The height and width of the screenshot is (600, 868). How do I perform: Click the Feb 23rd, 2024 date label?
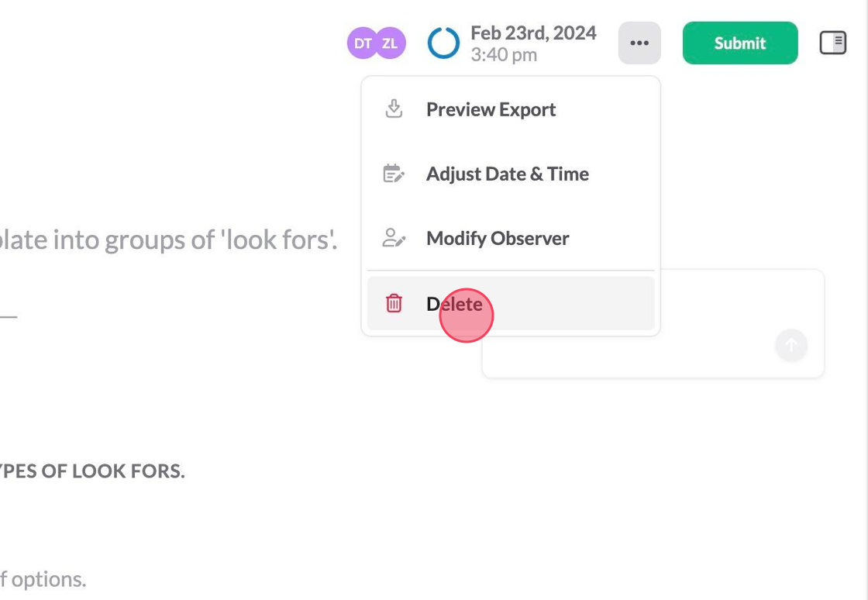coord(533,33)
